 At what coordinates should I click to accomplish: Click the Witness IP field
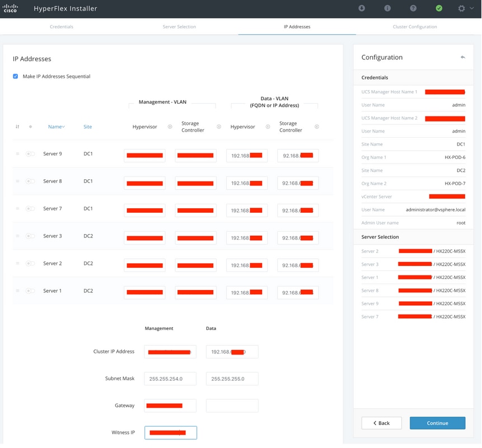(171, 433)
